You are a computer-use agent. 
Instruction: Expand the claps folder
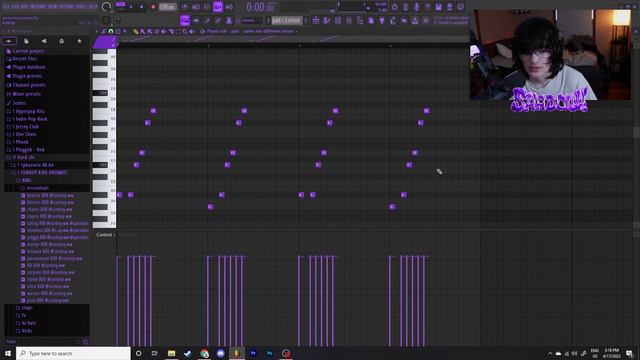point(24,308)
